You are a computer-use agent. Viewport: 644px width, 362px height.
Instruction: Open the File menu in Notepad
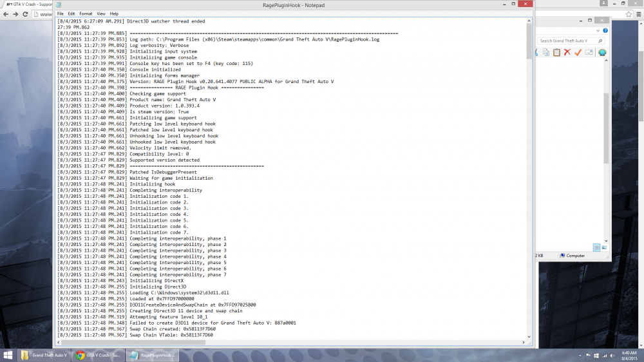61,14
